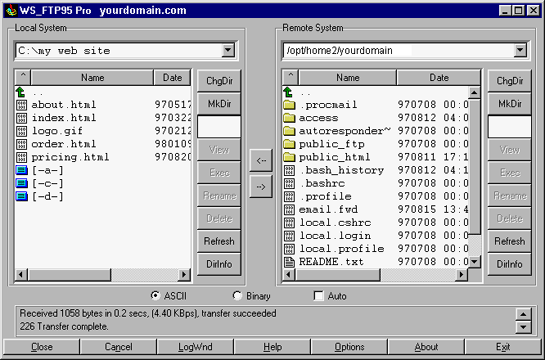Select the about.html file icon

[21, 105]
